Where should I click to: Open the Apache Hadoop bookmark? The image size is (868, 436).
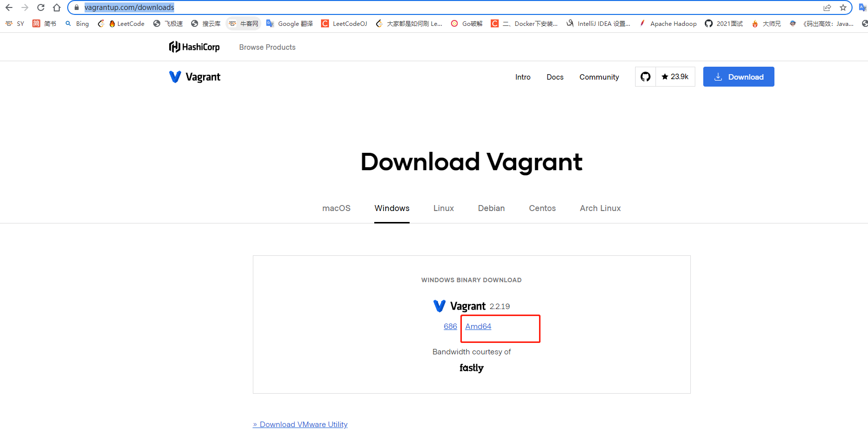coord(668,23)
